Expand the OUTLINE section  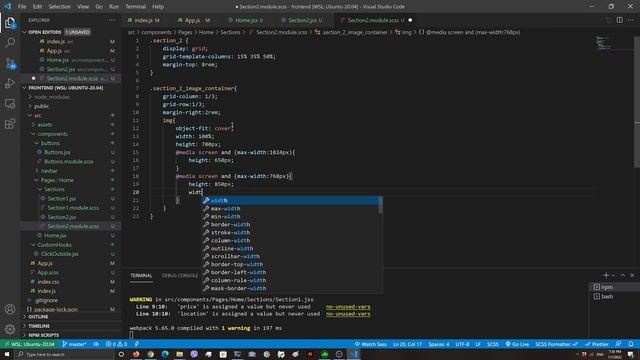pyautogui.click(x=38, y=317)
